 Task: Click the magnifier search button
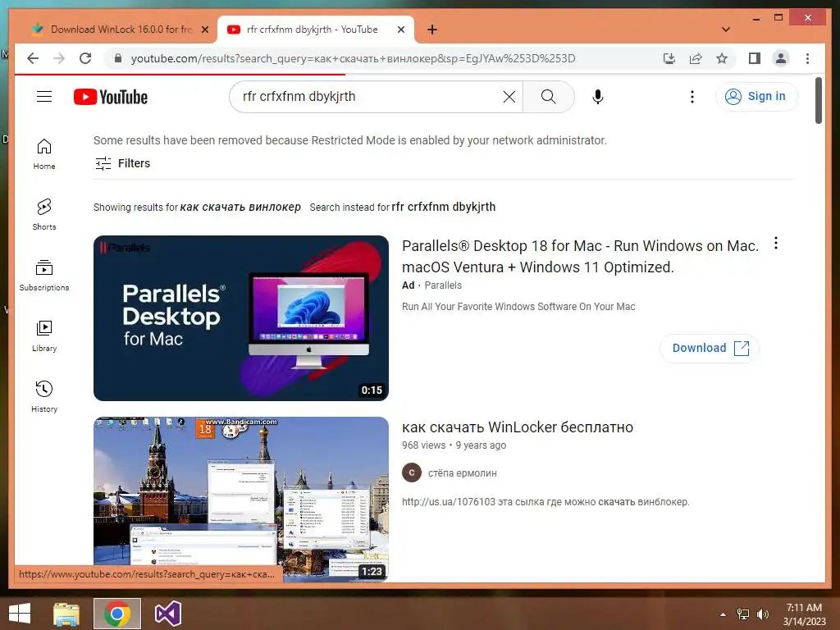pos(548,97)
